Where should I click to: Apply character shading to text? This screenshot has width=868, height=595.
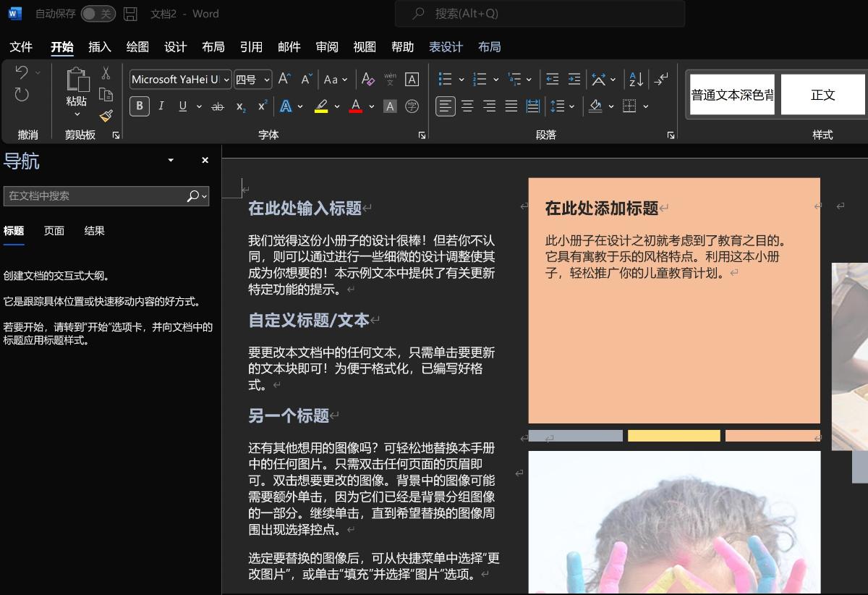[390, 106]
